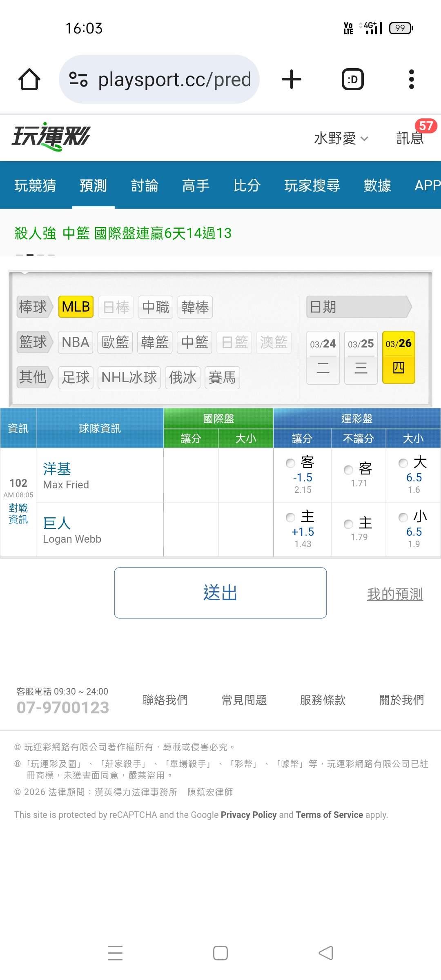Tap Android home navigation button

pos(220,953)
